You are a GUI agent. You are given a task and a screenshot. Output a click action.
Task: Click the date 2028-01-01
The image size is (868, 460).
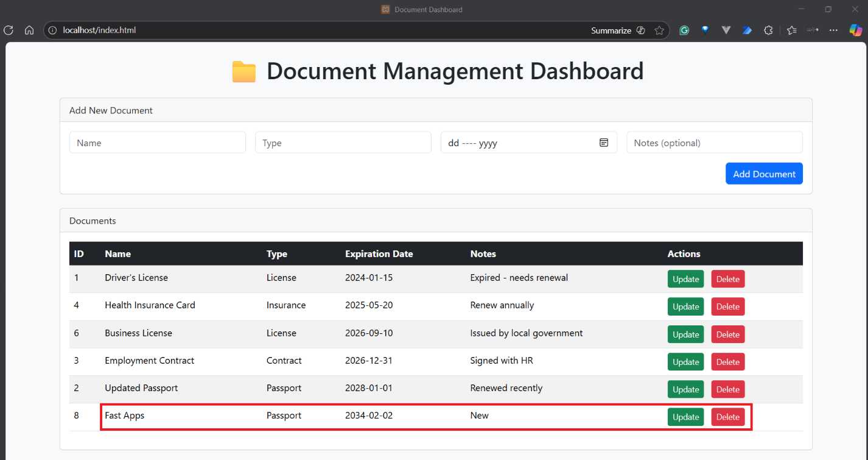[369, 388]
